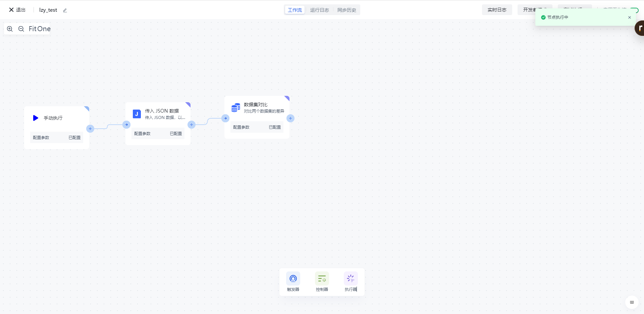The image size is (644, 314).
Task: Click the blue J icon on JSON node
Action: click(137, 114)
